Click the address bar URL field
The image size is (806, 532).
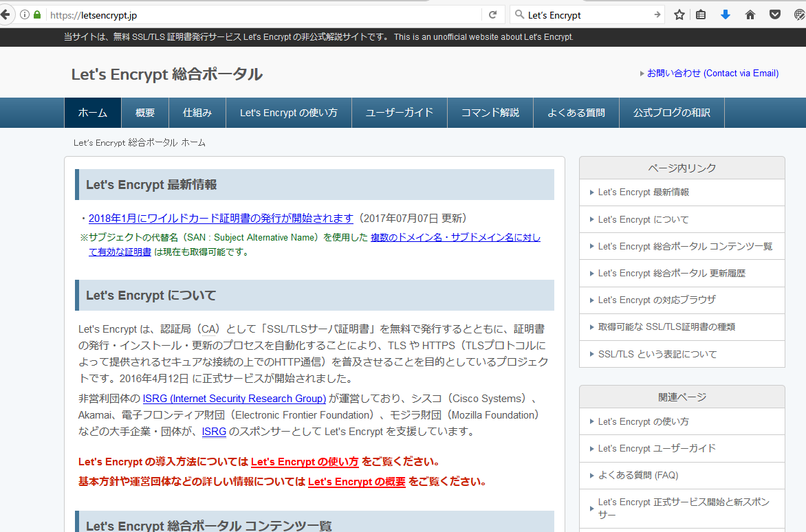(x=261, y=14)
